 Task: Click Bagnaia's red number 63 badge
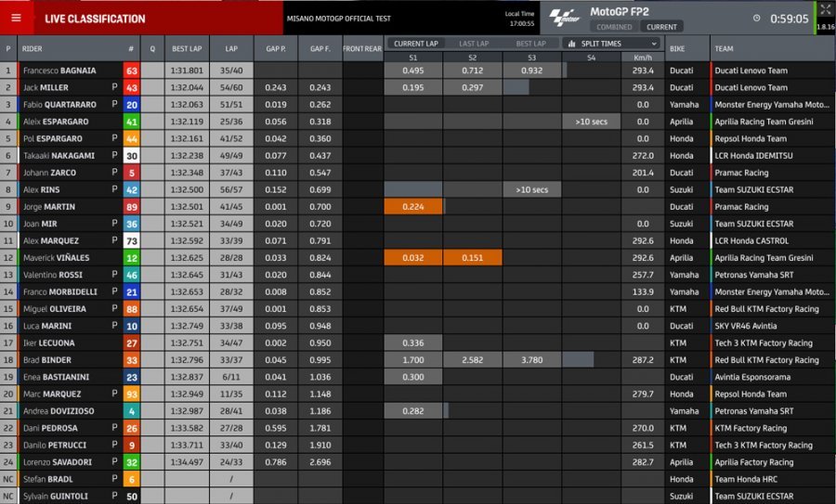tap(131, 71)
